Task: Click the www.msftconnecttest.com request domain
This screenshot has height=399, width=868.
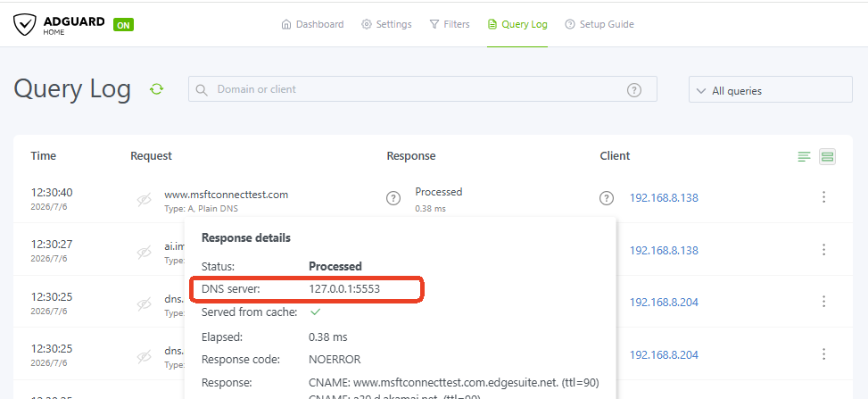Action: [226, 195]
